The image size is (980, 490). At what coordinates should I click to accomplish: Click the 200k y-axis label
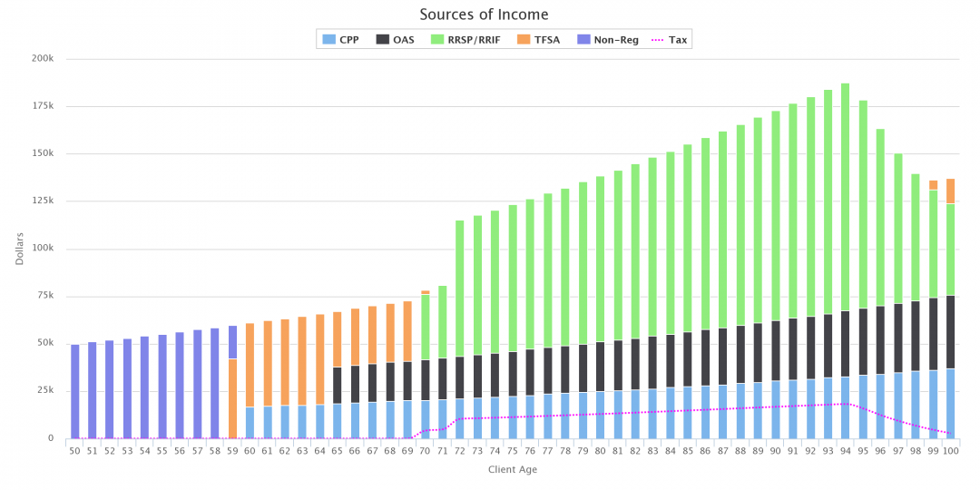pyautogui.click(x=44, y=59)
